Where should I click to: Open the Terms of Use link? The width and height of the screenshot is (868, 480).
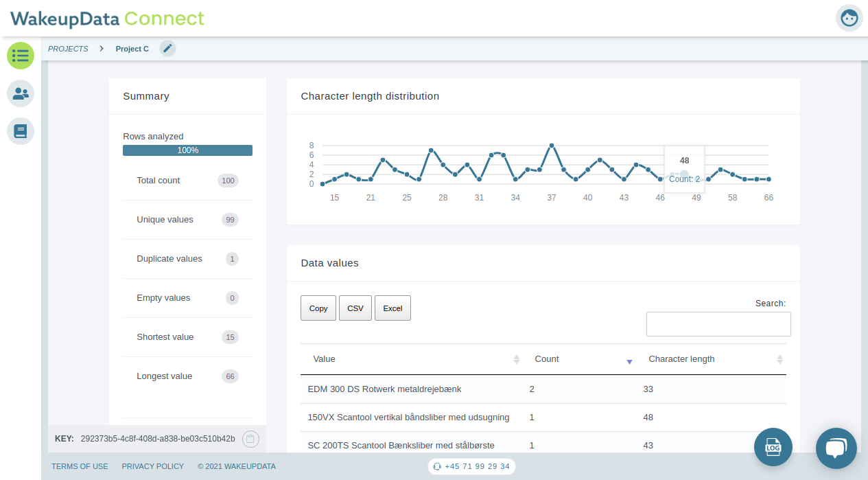[x=80, y=466]
